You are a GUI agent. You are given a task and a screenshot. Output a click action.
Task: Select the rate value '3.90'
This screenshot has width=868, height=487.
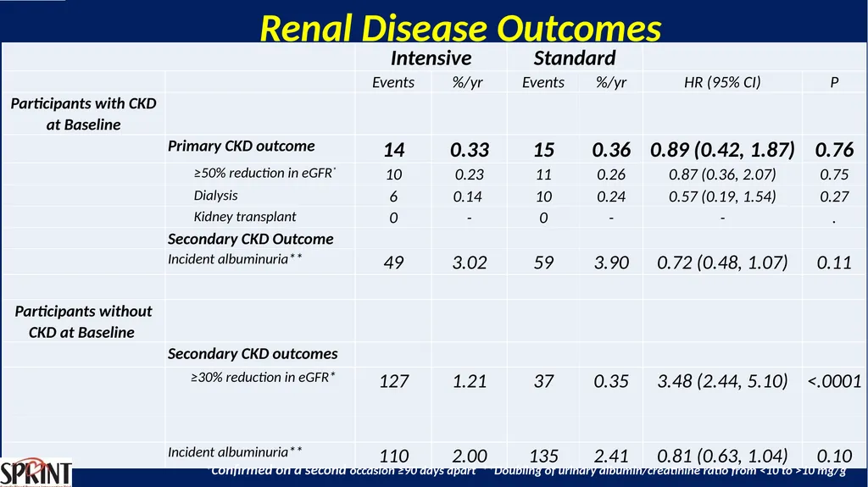611,263
